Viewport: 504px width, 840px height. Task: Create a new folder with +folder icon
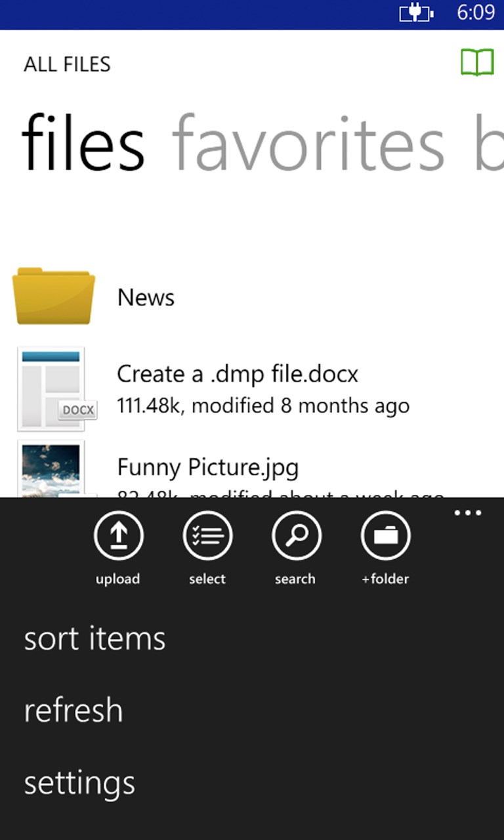(386, 535)
